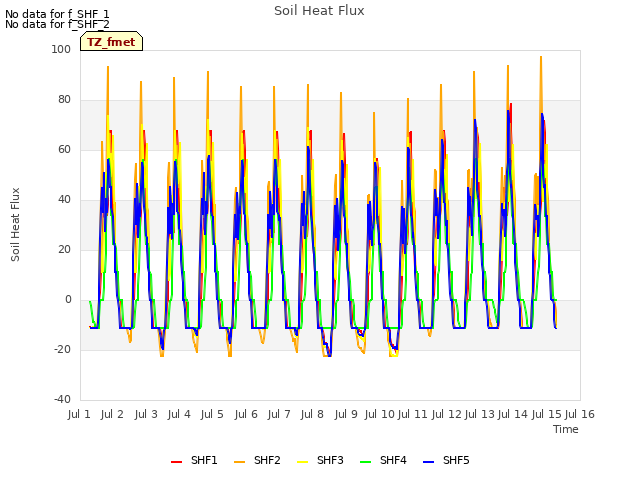
Task: Click the SHF1 red legend swatch
Action: [x=176, y=462]
